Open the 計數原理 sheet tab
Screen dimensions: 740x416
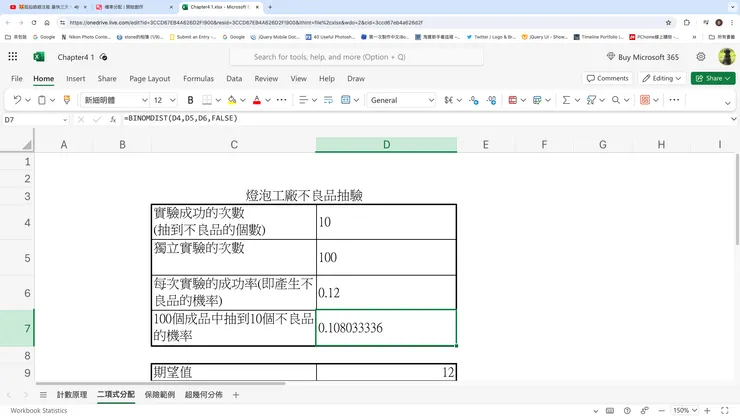tap(72, 395)
